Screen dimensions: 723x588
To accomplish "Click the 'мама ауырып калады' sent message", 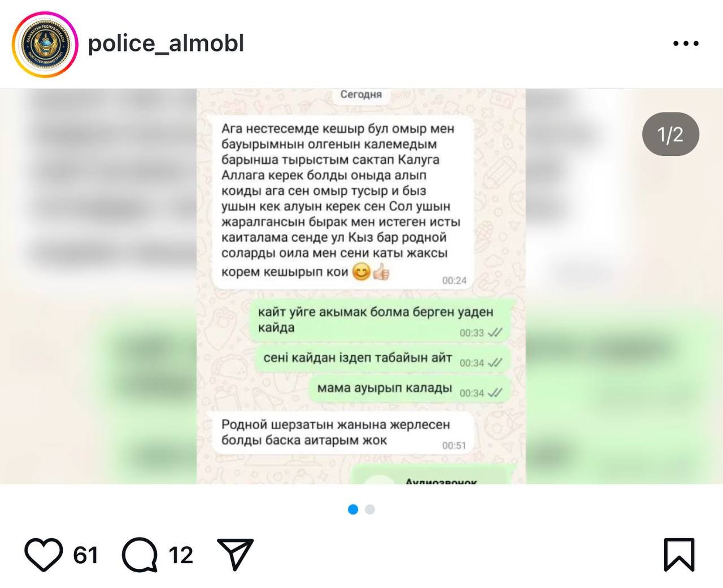I will (x=409, y=389).
